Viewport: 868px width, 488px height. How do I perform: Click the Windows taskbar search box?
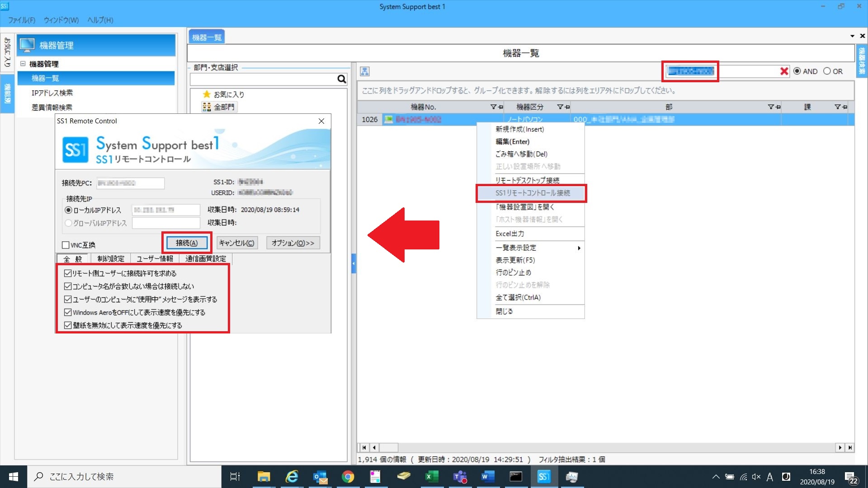[x=124, y=477]
